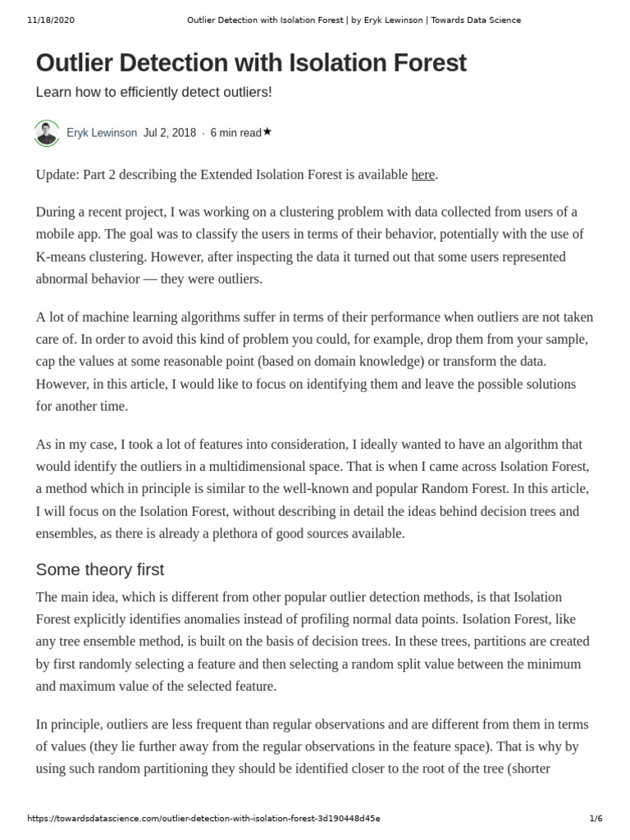Image resolution: width=630 pixels, height=840 pixels.
Task: Click the "Update: Part 2" announcement line
Action: point(221,174)
